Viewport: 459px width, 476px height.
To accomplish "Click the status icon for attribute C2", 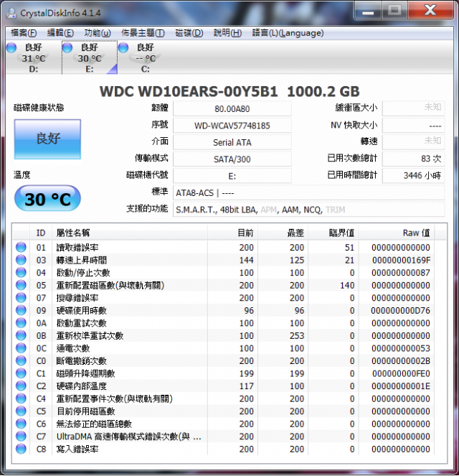I will point(21,386).
